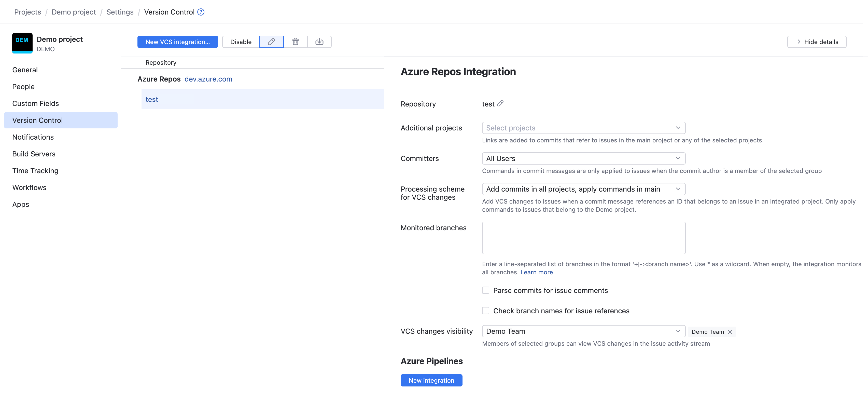Enable Parse commits for issue comments

pyautogui.click(x=486, y=290)
